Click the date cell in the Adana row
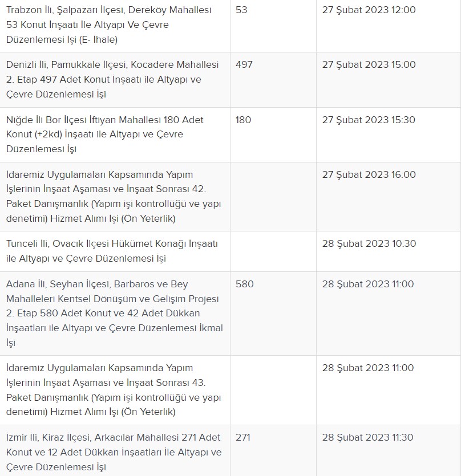This screenshot has height=476, width=461. [367, 284]
